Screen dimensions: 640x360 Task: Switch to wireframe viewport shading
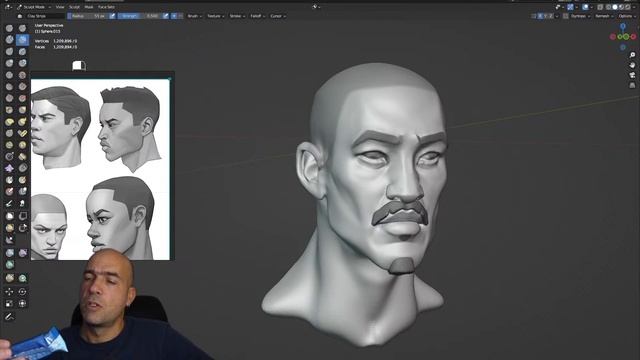tap(609, 7)
